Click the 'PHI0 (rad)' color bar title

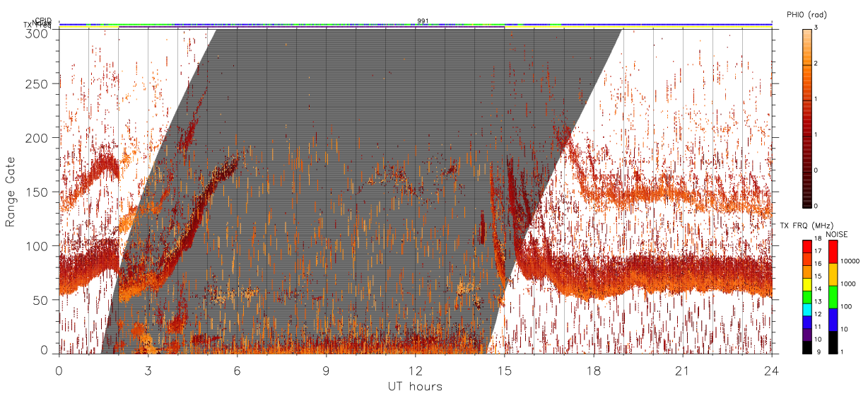coord(807,14)
